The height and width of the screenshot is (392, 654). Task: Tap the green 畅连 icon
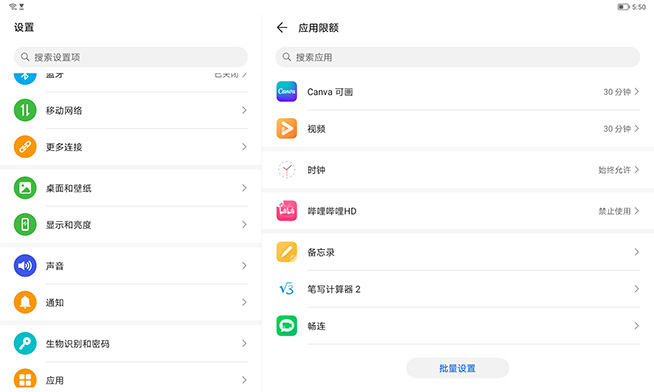pos(287,326)
